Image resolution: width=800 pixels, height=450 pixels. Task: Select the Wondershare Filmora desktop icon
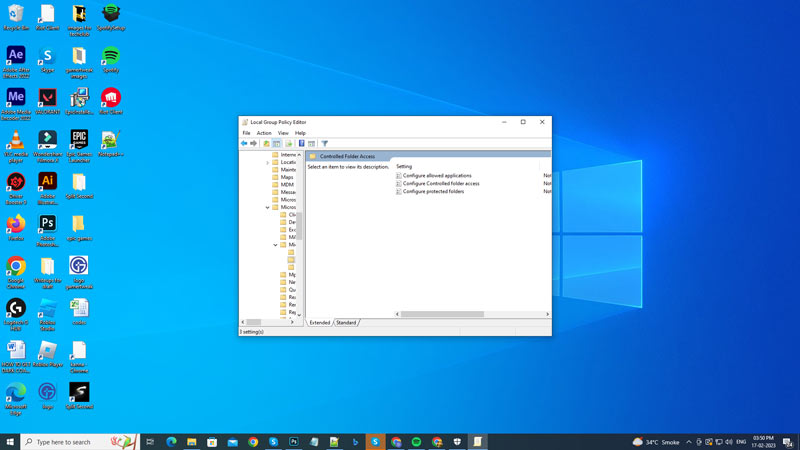[47, 146]
